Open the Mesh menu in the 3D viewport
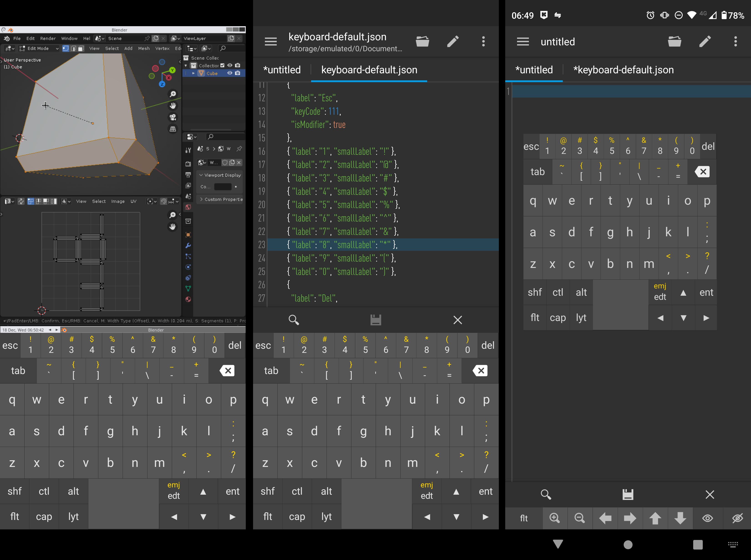751x560 pixels. (x=144, y=48)
